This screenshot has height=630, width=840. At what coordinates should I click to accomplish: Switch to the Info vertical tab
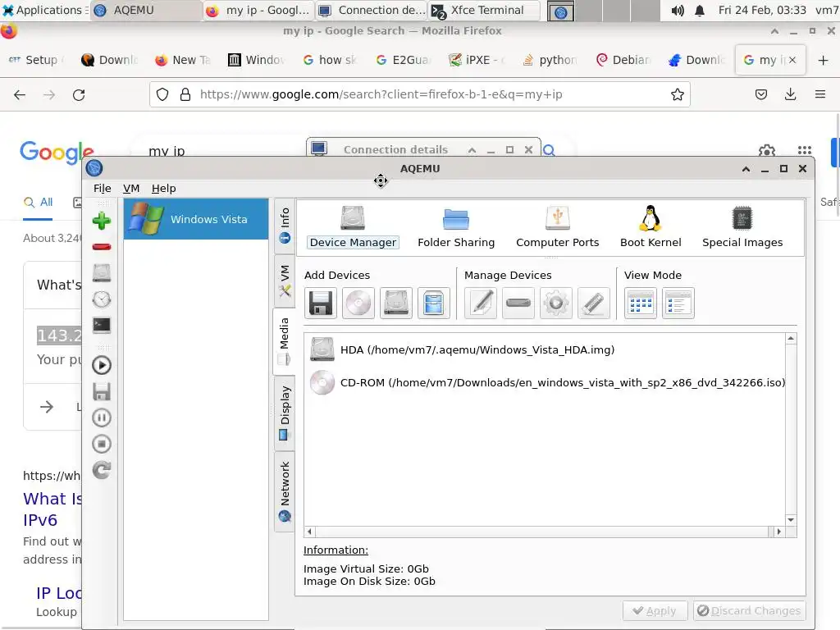(x=285, y=226)
